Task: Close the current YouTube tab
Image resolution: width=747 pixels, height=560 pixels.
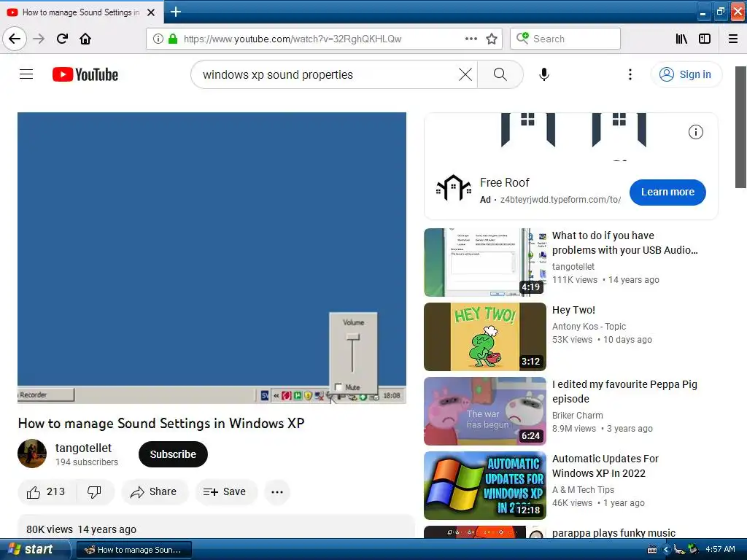Action: [151, 12]
